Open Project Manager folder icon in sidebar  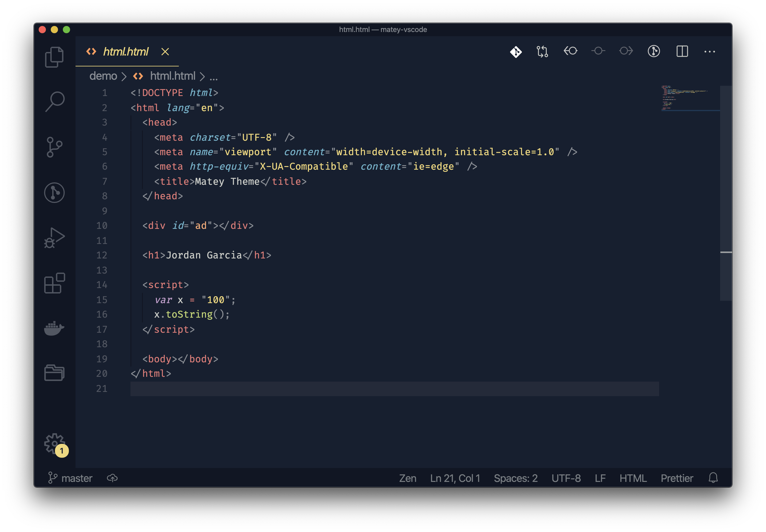54,372
